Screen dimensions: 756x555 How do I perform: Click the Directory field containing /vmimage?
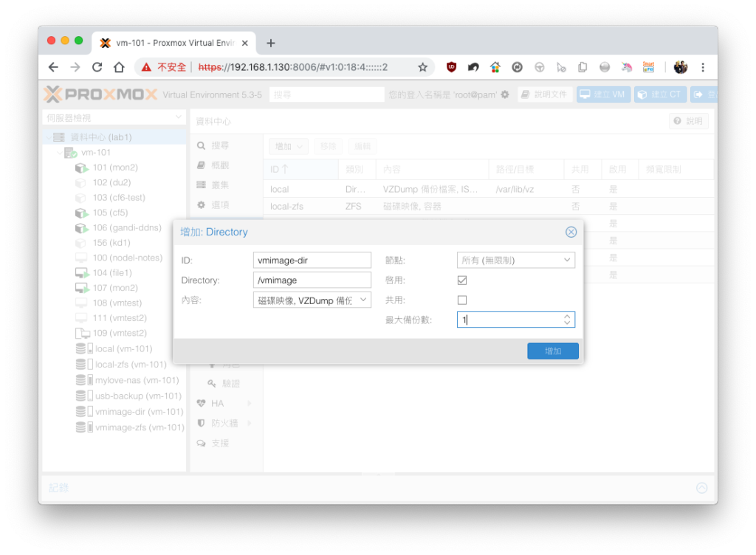coord(312,280)
